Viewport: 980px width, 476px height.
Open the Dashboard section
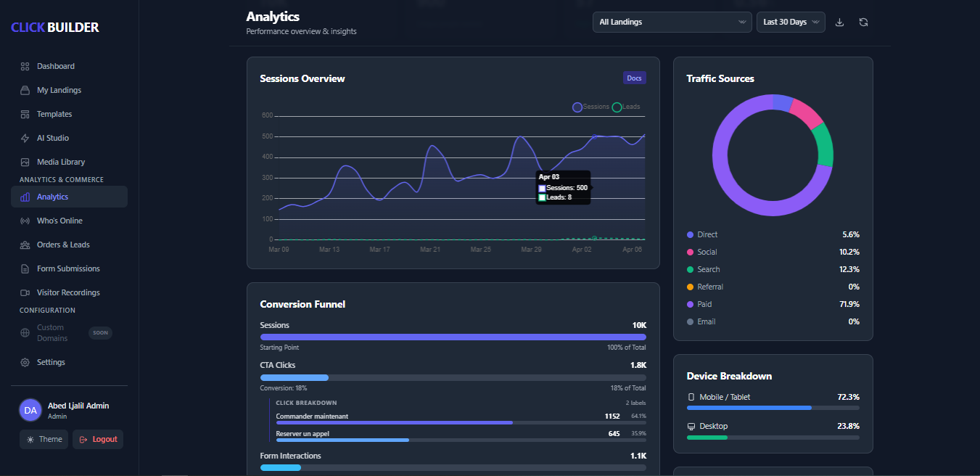click(54, 65)
